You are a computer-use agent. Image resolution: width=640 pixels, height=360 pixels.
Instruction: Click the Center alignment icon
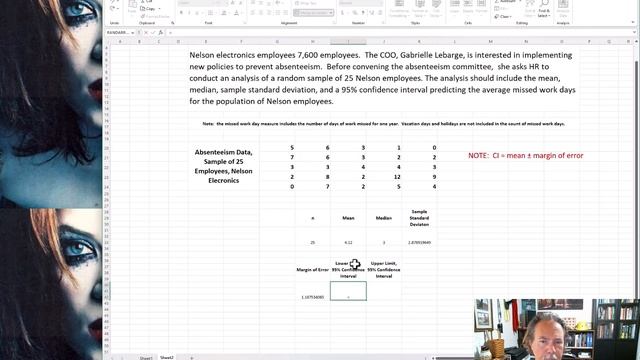click(261, 13)
